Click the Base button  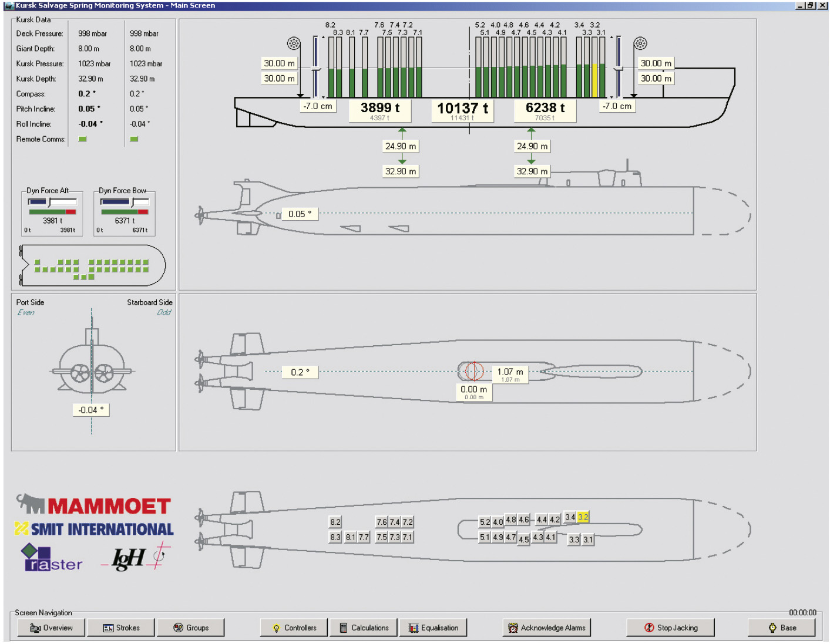click(x=782, y=628)
